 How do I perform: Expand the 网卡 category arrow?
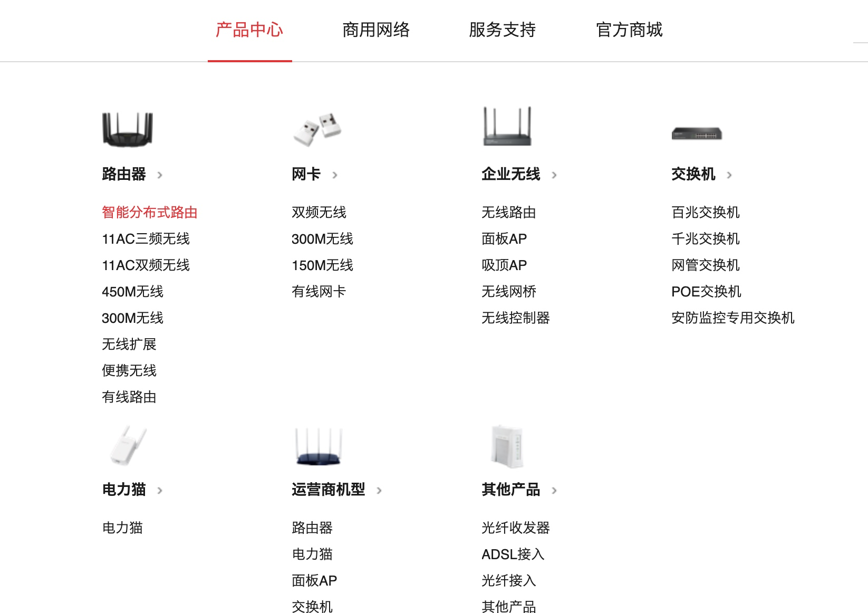coord(335,175)
